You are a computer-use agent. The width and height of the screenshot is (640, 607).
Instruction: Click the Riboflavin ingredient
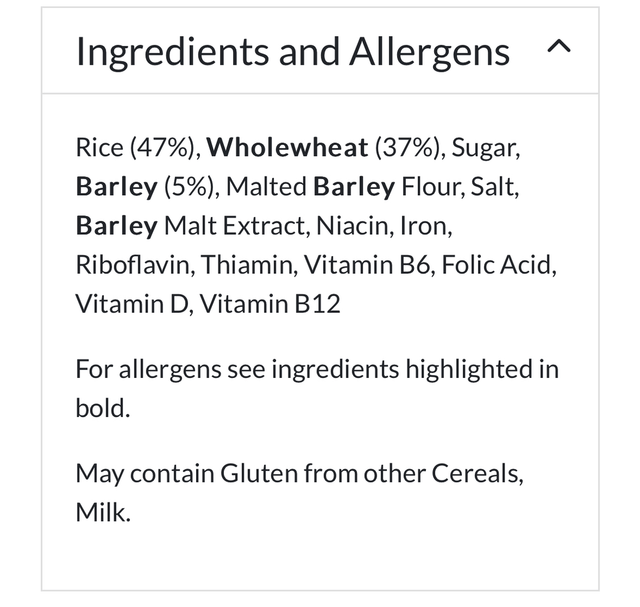133,265
